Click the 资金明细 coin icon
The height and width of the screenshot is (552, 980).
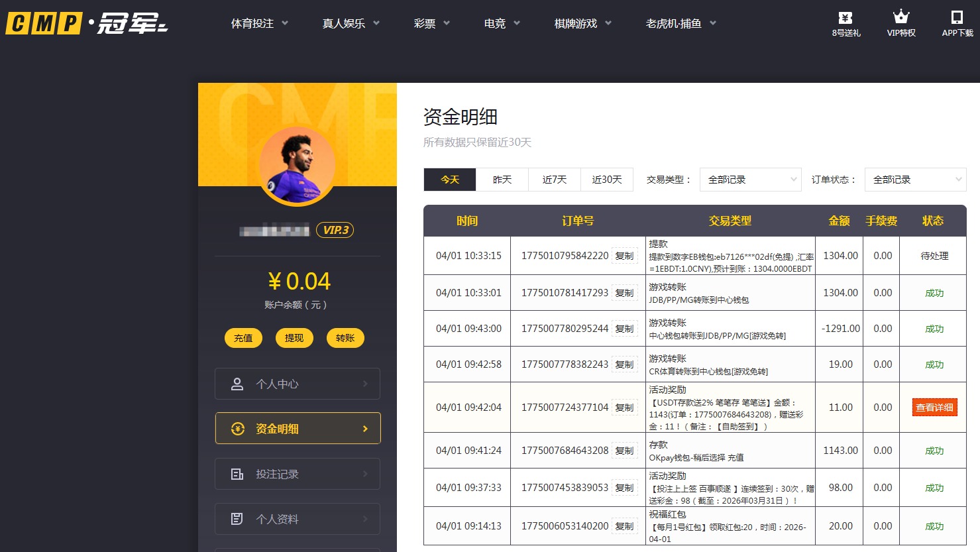pos(237,428)
